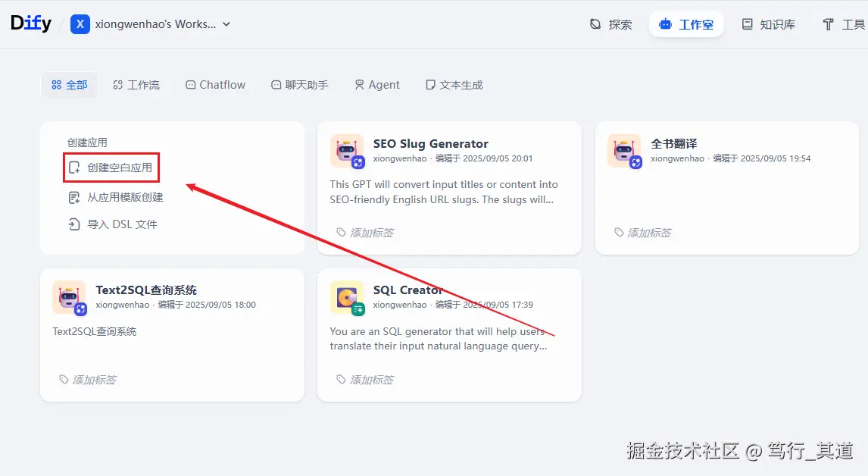
Task: Click the Chatflow badge on SEO Slug Generator avatar
Action: pos(358,162)
